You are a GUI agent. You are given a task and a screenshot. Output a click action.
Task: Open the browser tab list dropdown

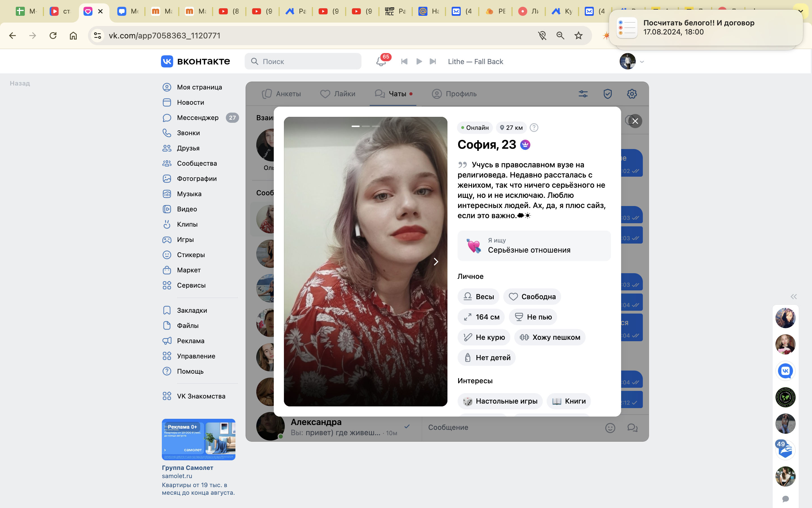tap(801, 11)
